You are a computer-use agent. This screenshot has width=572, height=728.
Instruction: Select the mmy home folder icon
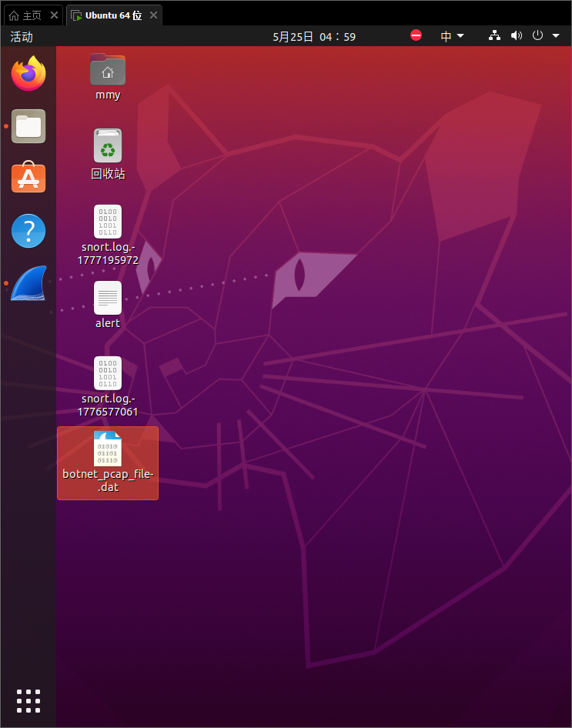tap(108, 69)
